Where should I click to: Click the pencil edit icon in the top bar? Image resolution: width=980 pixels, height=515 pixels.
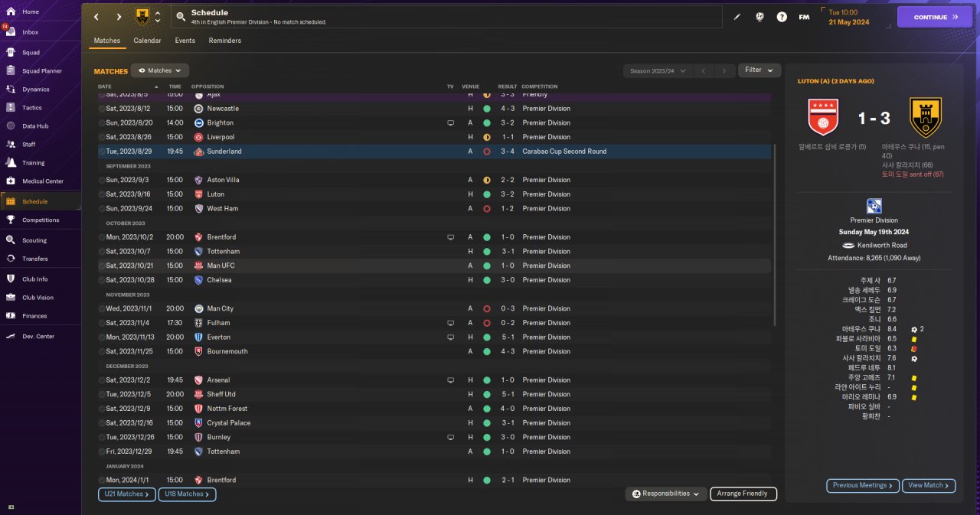point(737,17)
